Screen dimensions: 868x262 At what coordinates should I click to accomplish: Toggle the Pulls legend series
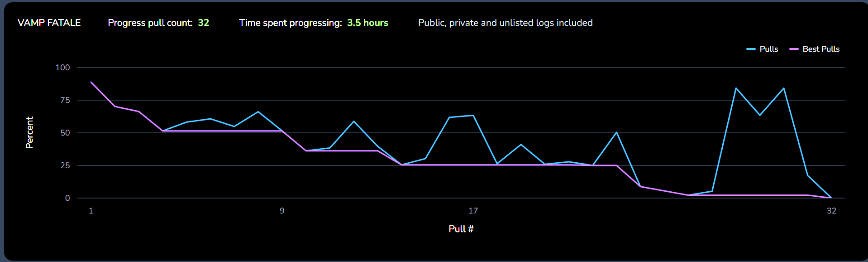[762, 49]
